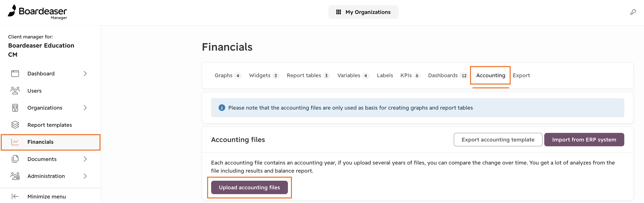
Task: Click Upload accounting files button
Action: [x=250, y=188]
